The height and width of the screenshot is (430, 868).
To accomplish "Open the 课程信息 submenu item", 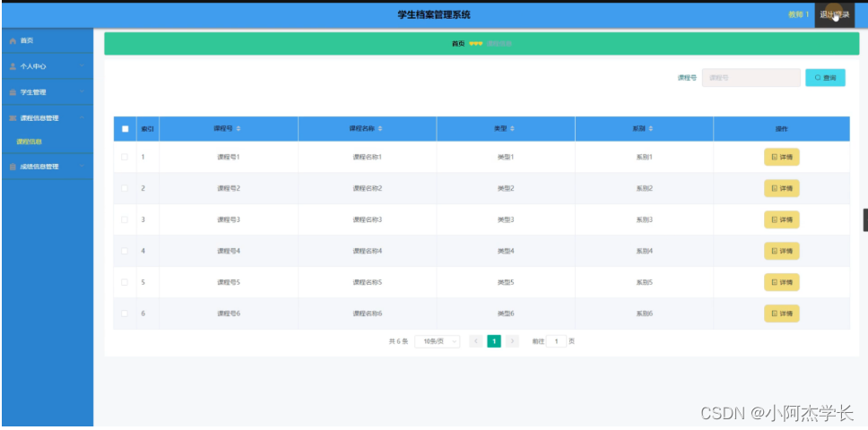I will 30,142.
